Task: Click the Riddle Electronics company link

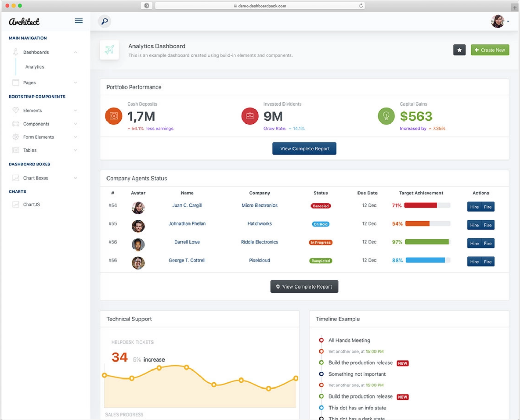Action: (260, 242)
